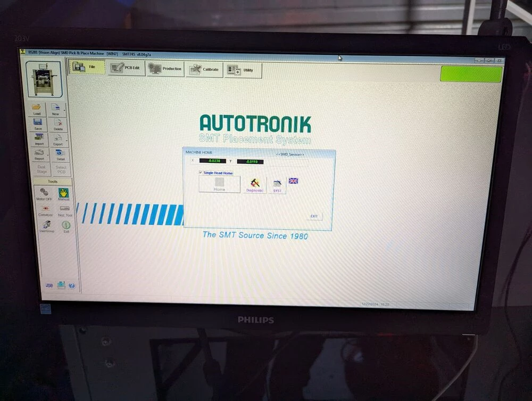Click the Save icon in sidebar

coord(38,124)
